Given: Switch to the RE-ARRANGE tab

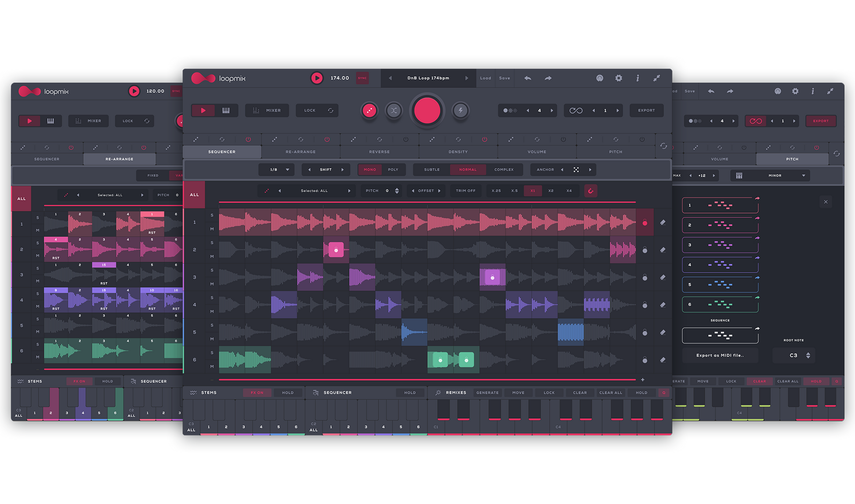Looking at the screenshot, I should coord(300,151).
